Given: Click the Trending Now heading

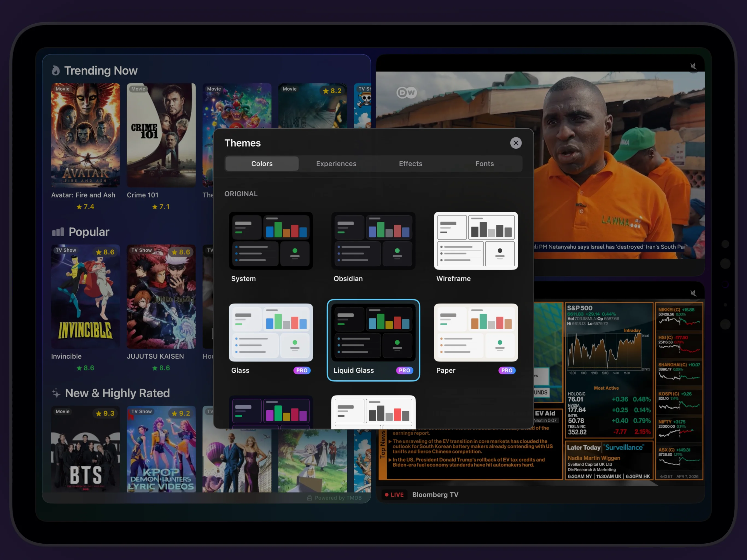Looking at the screenshot, I should click(101, 71).
